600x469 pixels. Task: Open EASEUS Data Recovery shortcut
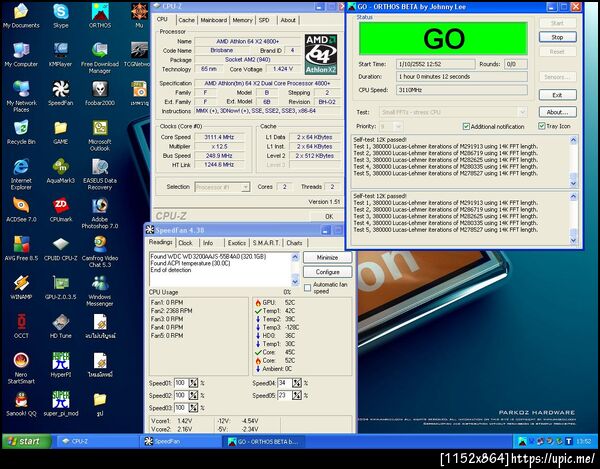100,175
